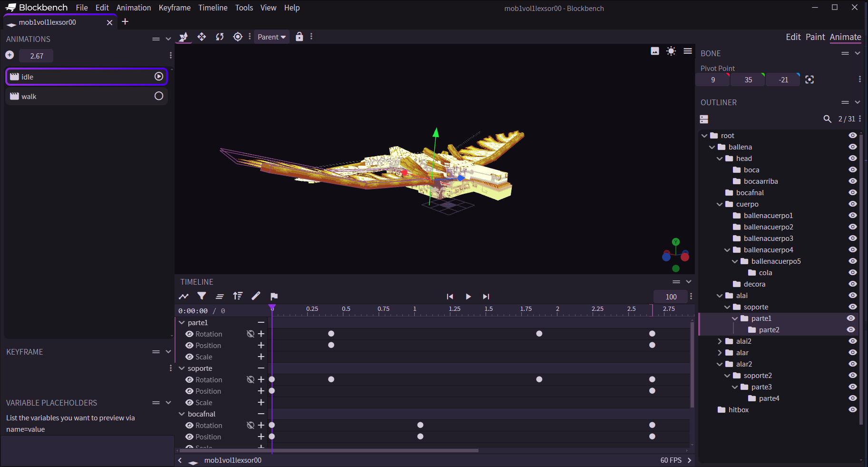This screenshot has width=868, height=467.
Task: Switch to Paint mode
Action: pos(815,37)
